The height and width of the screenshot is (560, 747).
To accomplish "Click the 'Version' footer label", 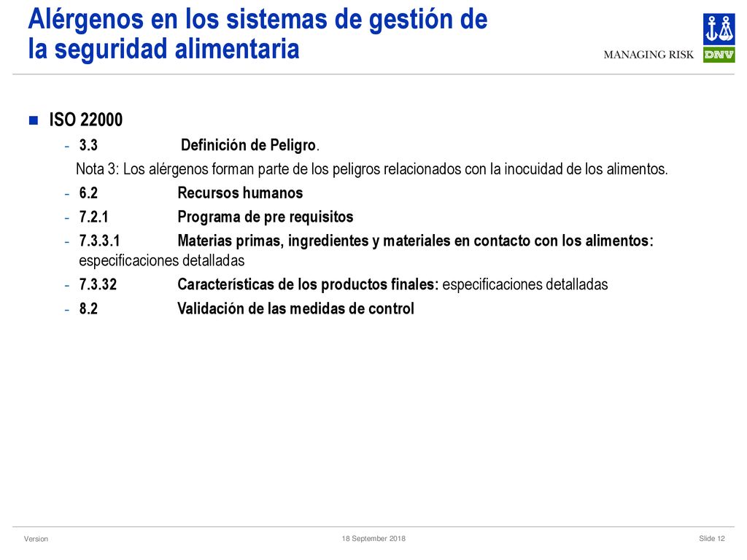I will (36, 539).
